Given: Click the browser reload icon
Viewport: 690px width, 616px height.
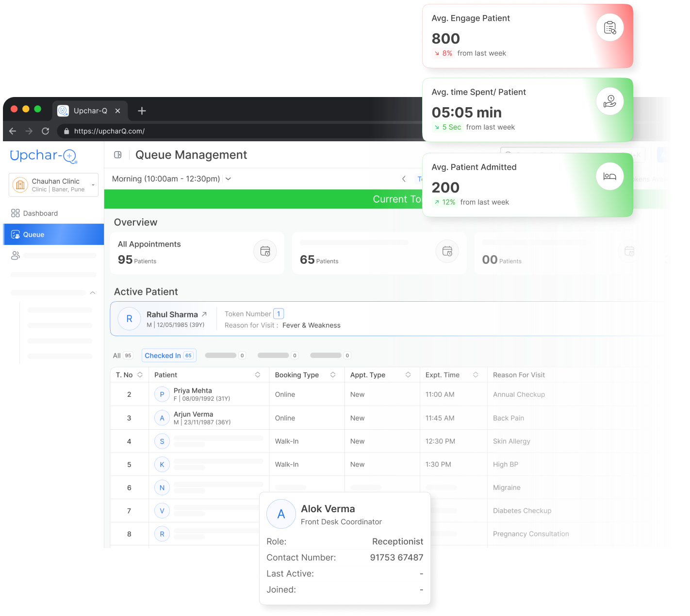Looking at the screenshot, I should 46,131.
